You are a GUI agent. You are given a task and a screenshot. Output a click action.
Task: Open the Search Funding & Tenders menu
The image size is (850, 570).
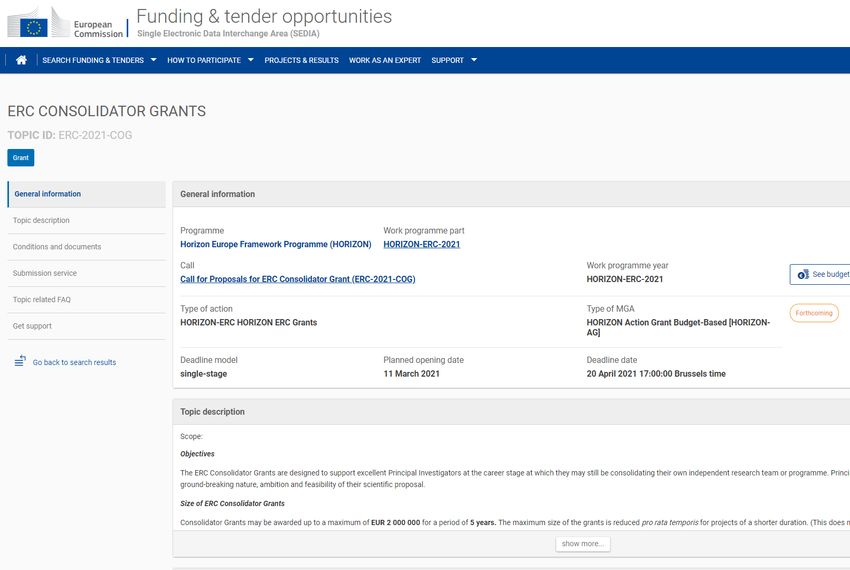tap(93, 60)
